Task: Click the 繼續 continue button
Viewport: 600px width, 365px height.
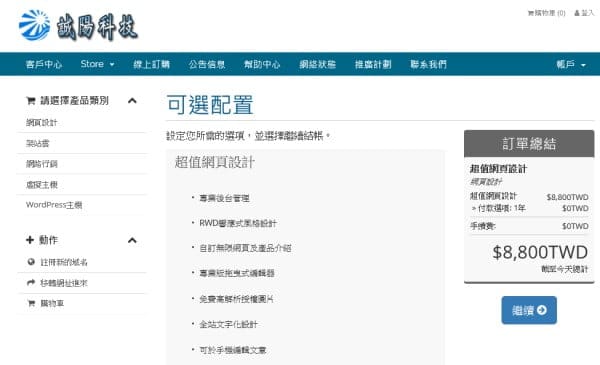Action: (x=529, y=310)
